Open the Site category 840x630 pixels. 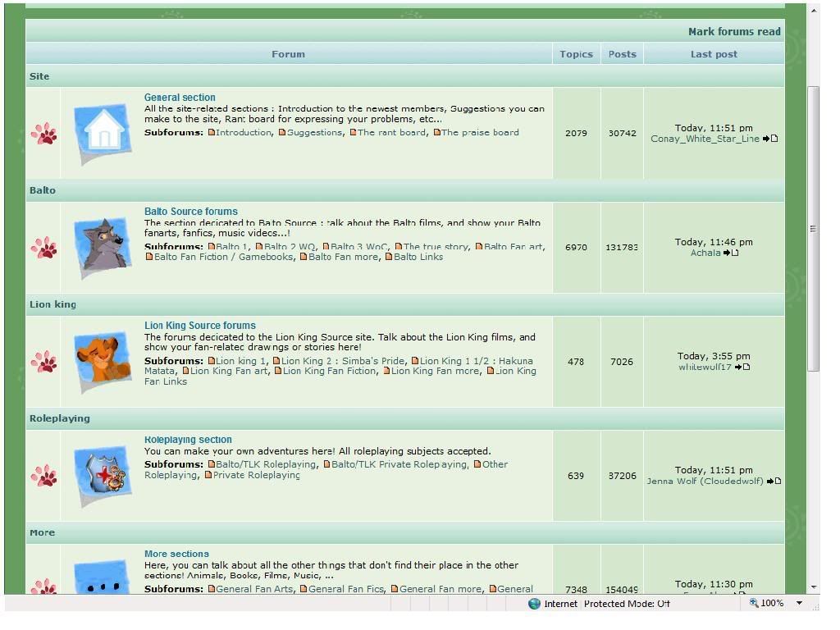click(x=39, y=76)
